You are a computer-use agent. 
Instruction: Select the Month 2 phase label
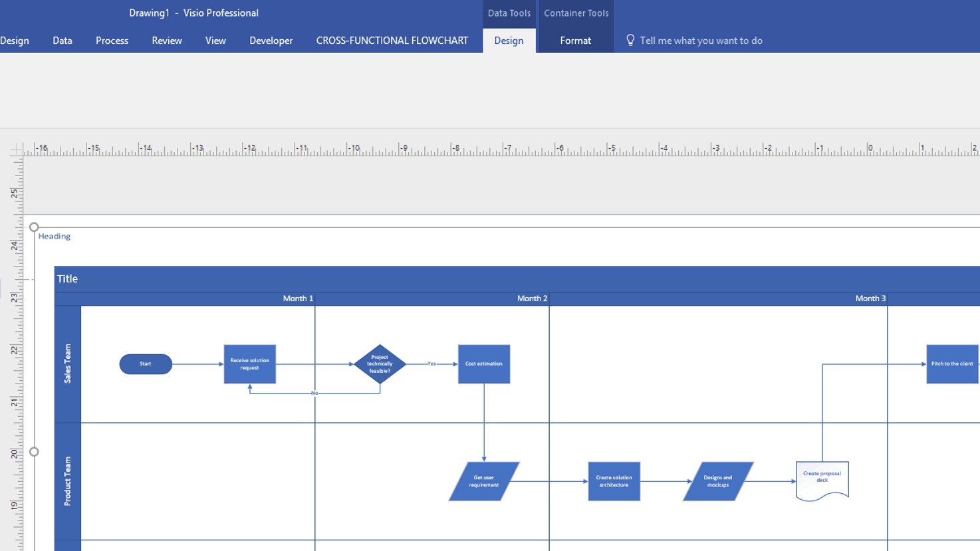(x=533, y=298)
